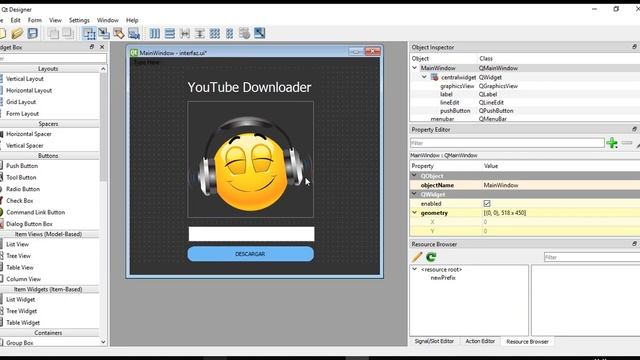Screen dimensions: 640x360
Task: Float the Property Editor panel
Action: pyautogui.click(x=634, y=129)
